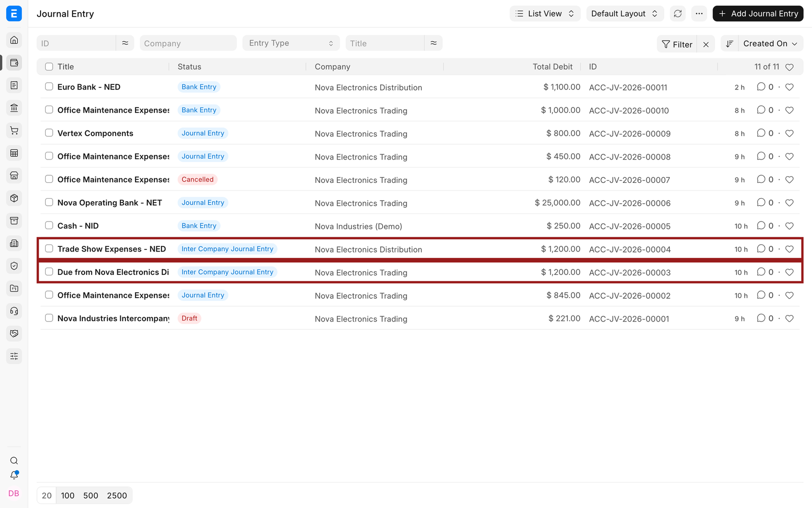The width and height of the screenshot is (812, 508).
Task: Open the Nova Industries Intercompany entry
Action: [x=113, y=319]
